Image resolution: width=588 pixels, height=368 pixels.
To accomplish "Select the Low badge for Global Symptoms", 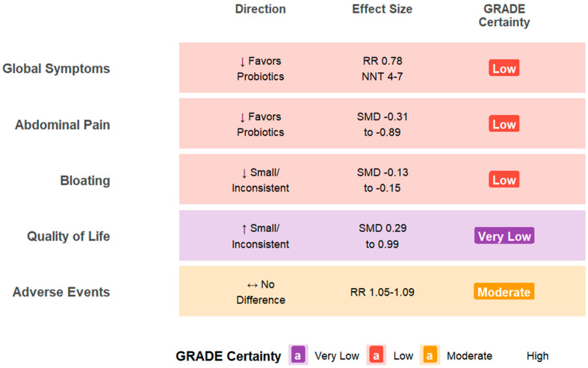I will point(504,68).
